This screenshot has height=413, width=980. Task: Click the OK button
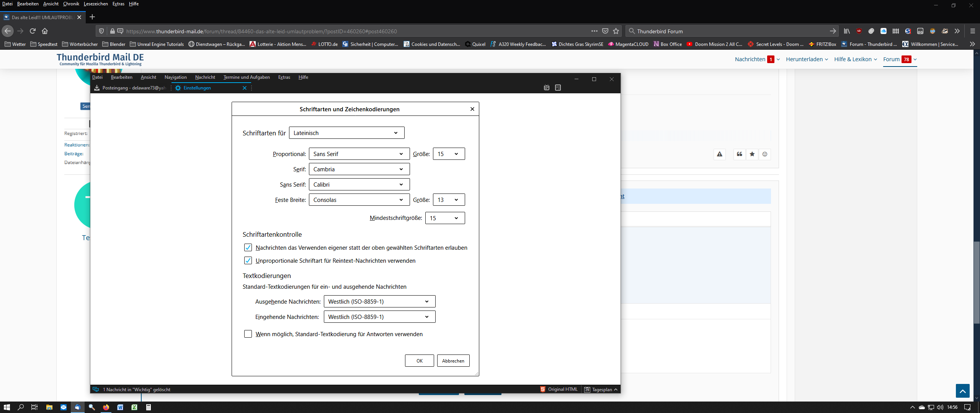tap(419, 361)
